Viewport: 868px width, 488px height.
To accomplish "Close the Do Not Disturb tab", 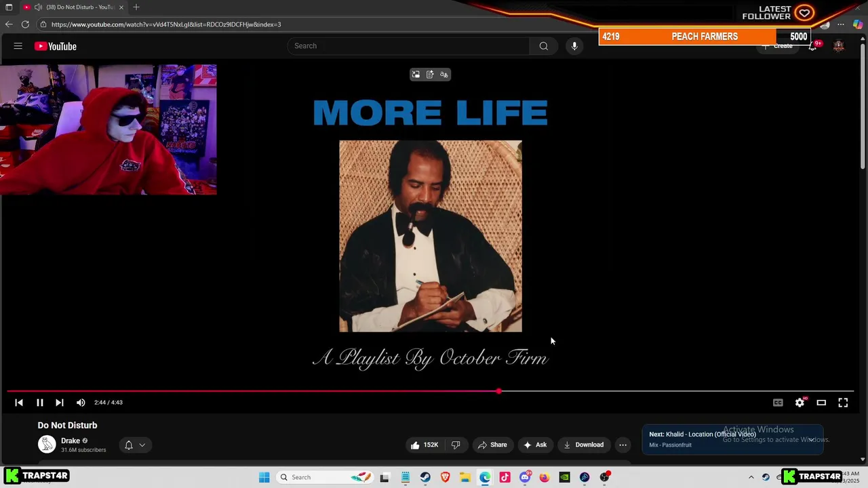I will (121, 7).
